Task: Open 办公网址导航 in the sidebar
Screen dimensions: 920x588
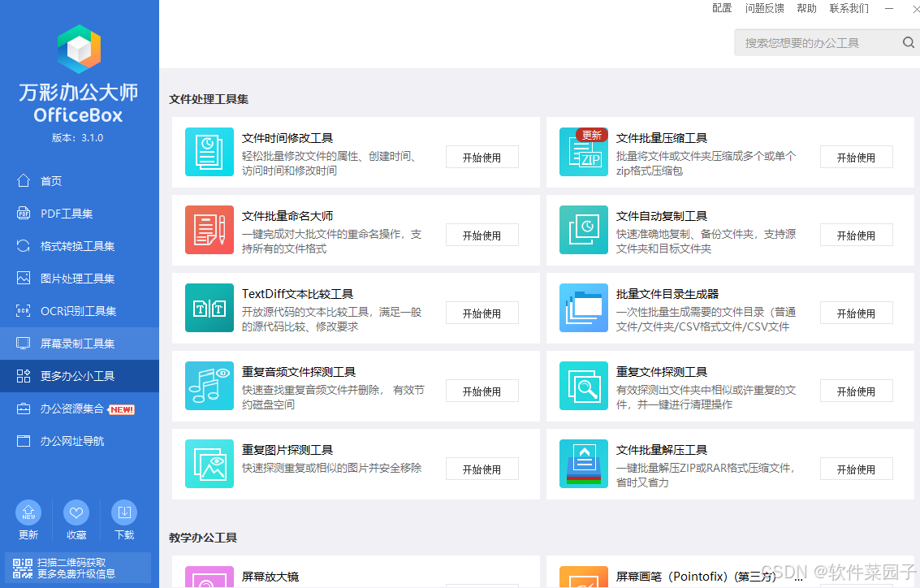Action: (80, 441)
